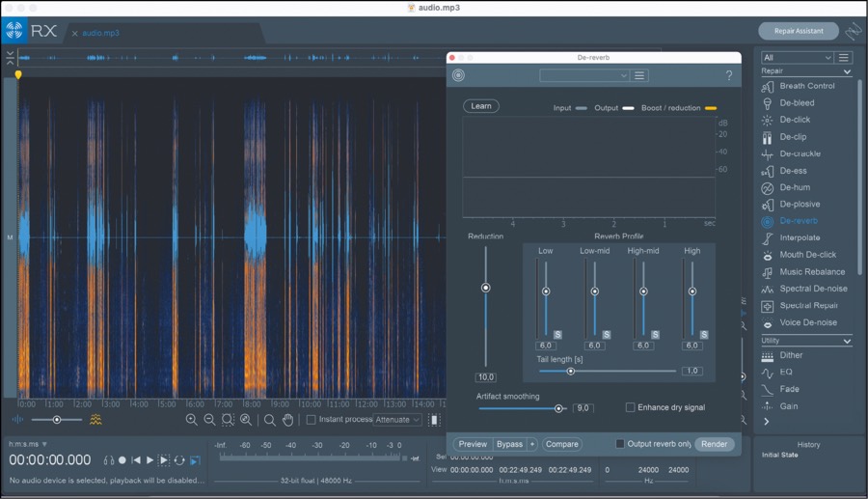The height and width of the screenshot is (499, 868).
Task: Open the De-reverb preset dropdown
Action: (584, 75)
